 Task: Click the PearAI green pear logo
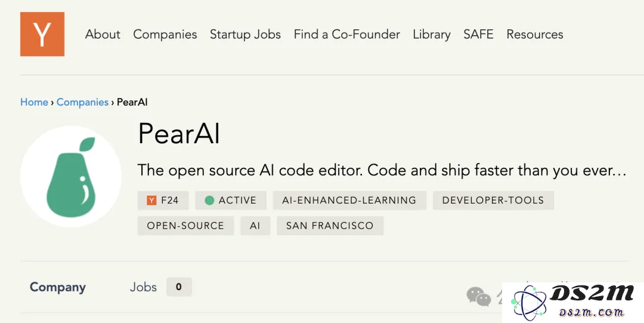[x=71, y=177]
